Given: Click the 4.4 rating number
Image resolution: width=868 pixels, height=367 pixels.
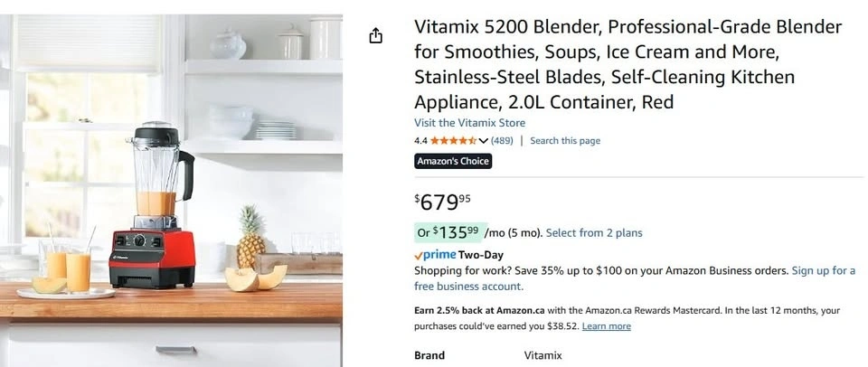Looking at the screenshot, I should tap(420, 141).
